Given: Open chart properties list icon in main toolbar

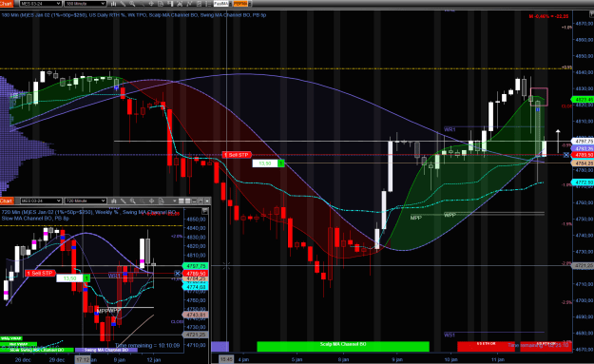Looking at the screenshot, I should (208, 4).
